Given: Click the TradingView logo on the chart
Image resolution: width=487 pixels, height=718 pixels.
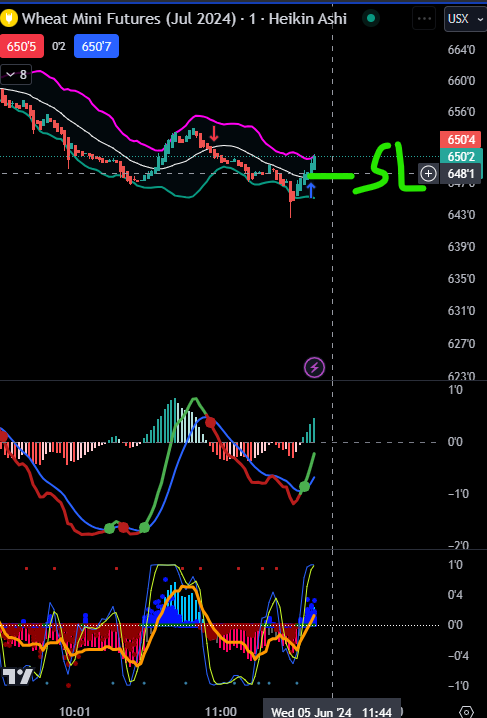Looking at the screenshot, I should click(17, 677).
